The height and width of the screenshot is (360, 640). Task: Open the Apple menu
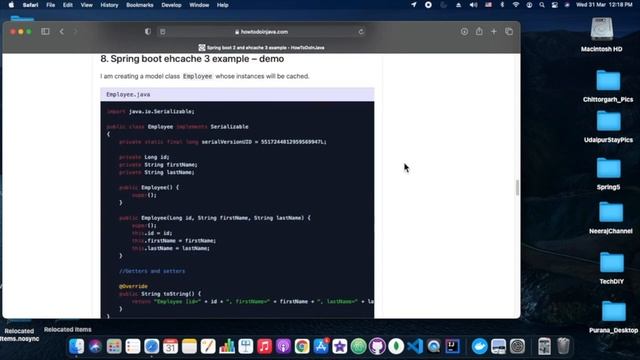11,5
